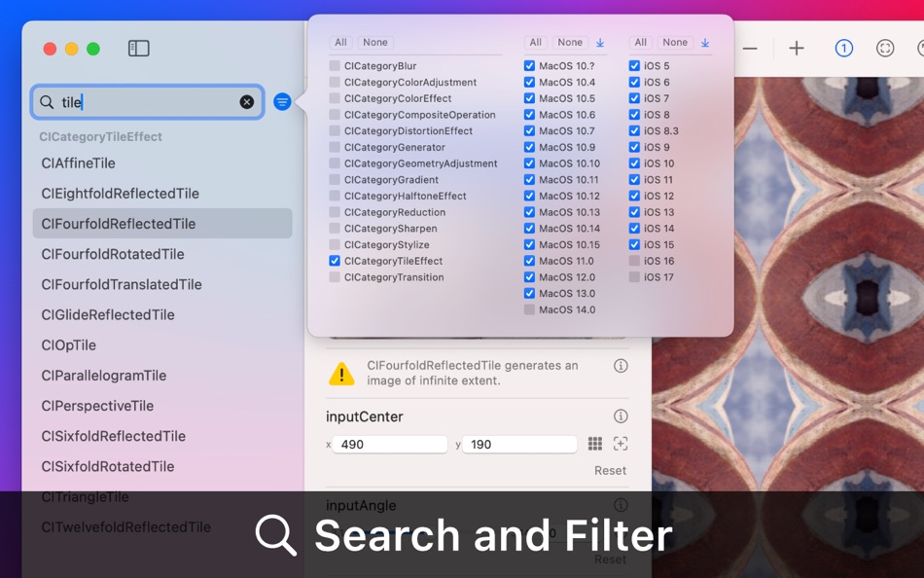Enable CICategoryBlur checkbox

click(x=335, y=66)
